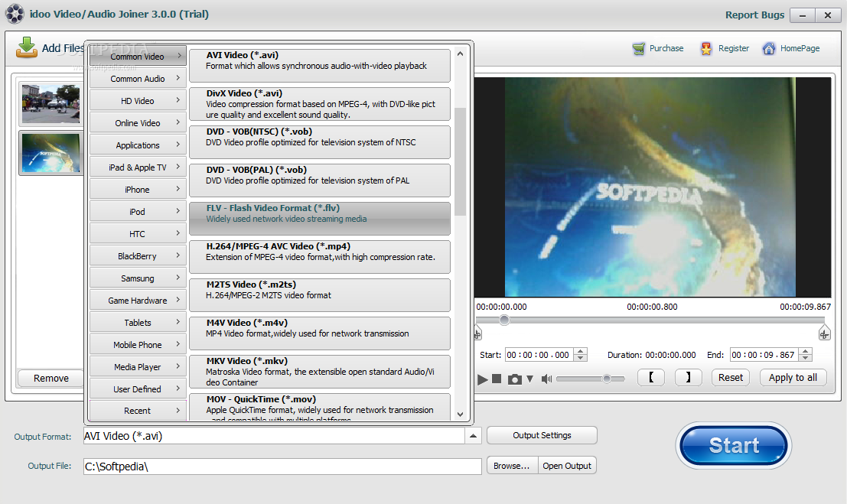Click the HomePage house icon

tap(769, 49)
